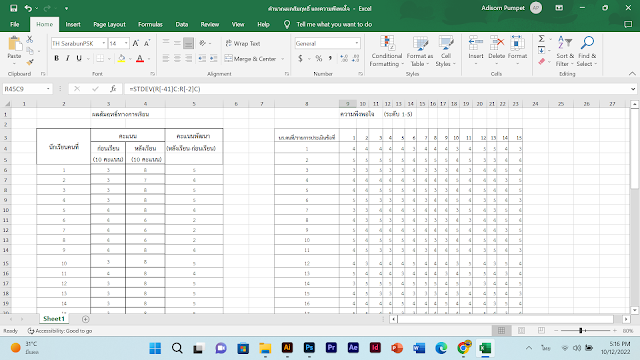This screenshot has height=360, width=640.
Task: Align text to the left
Action: (166, 59)
